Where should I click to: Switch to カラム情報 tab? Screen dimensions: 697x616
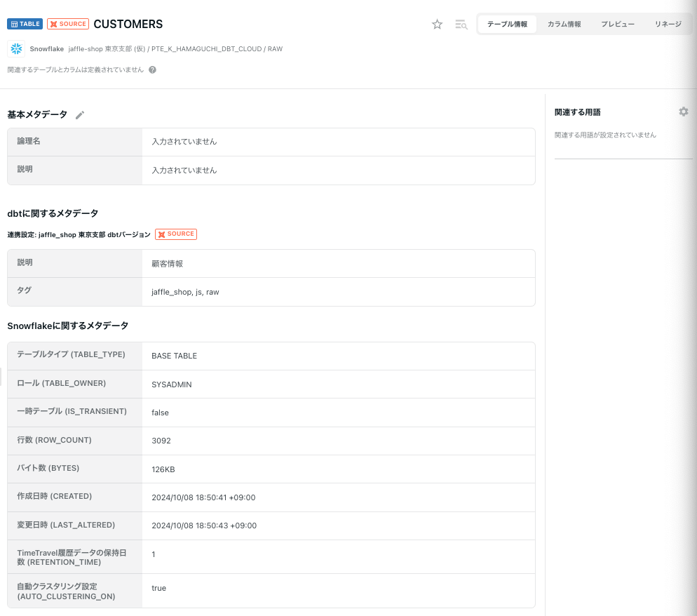pos(564,24)
